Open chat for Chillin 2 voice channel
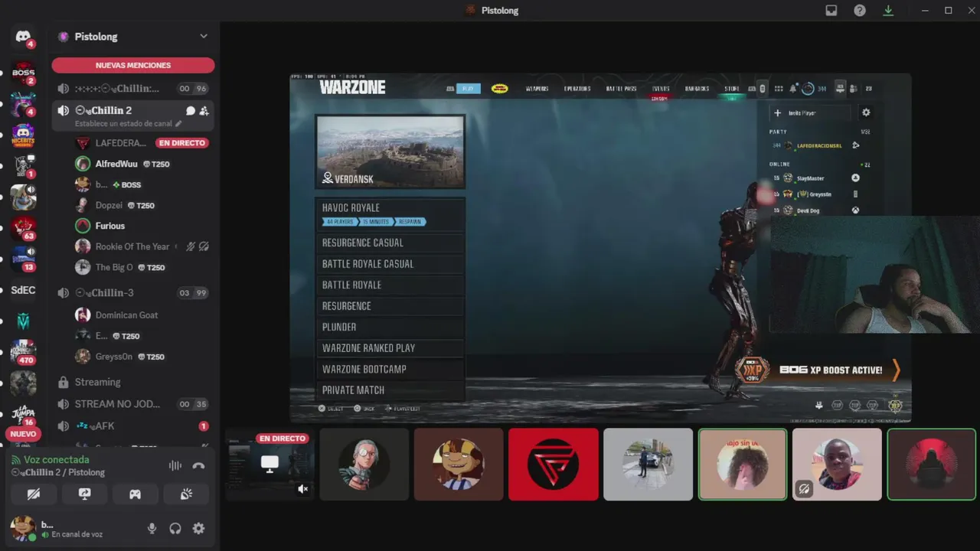Screen dimensions: 980x551 pyautogui.click(x=191, y=111)
